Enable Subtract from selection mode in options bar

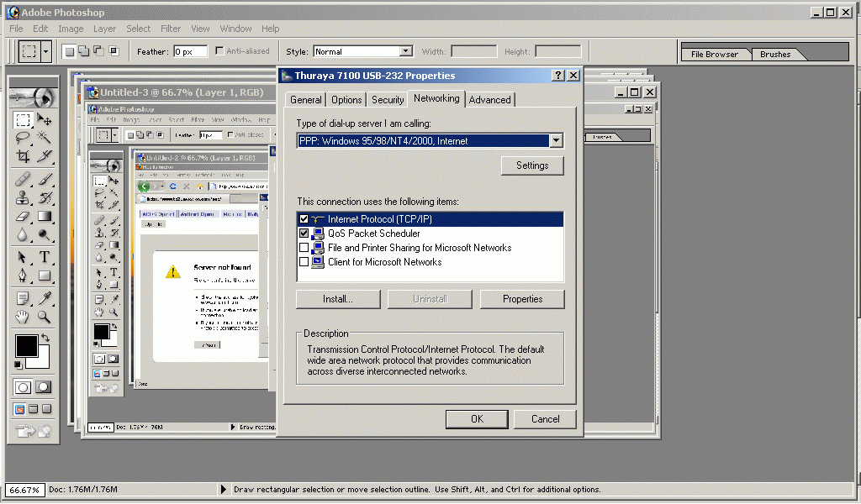[99, 51]
